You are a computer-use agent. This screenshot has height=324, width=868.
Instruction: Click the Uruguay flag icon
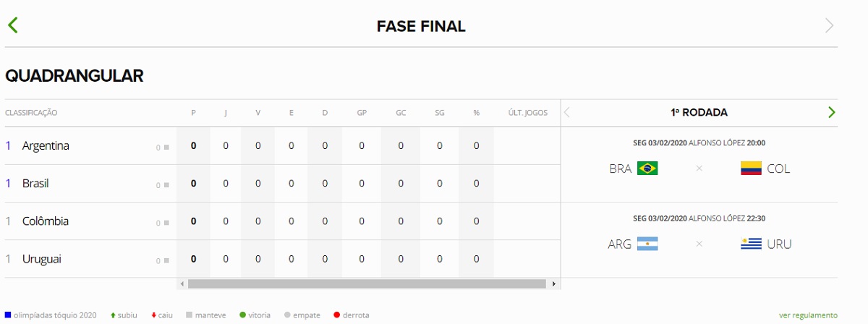(751, 244)
